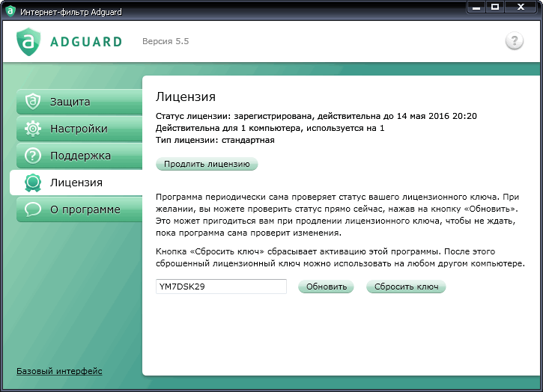Open the О программе section
Screen dimensions: 543x392
pos(79,209)
